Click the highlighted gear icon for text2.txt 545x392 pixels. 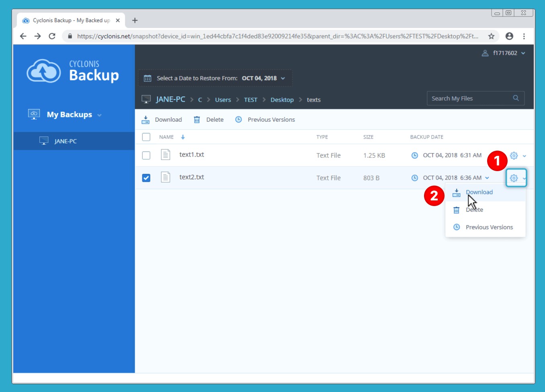(x=514, y=178)
